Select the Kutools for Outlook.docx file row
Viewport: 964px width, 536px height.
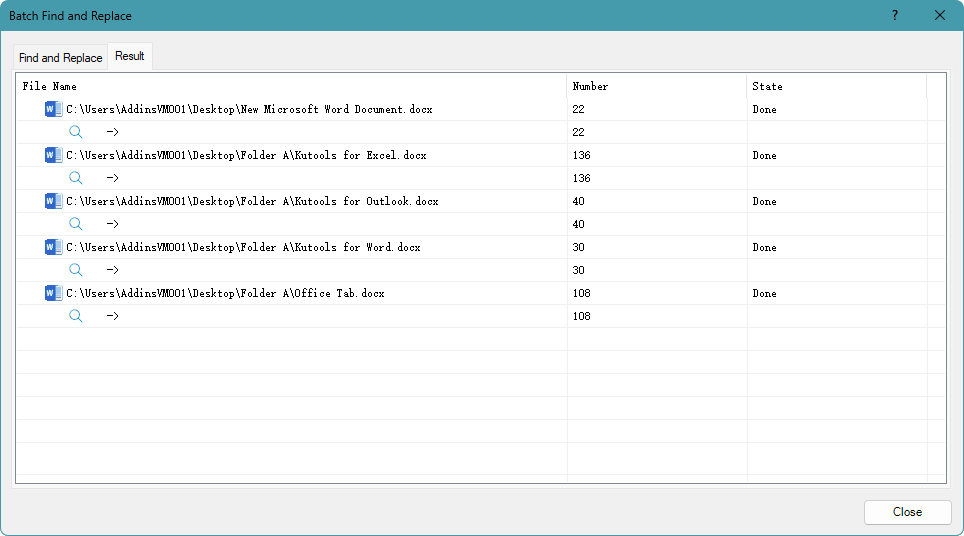(x=252, y=201)
